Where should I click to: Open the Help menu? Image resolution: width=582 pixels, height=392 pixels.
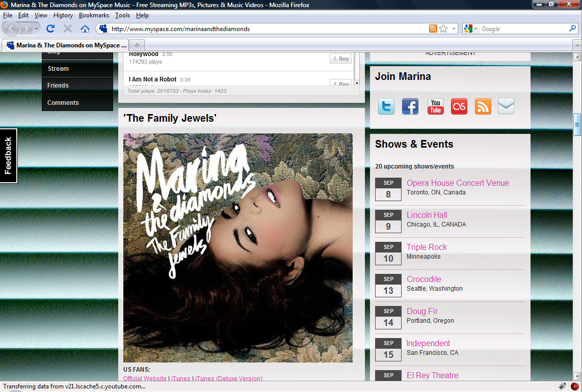[x=142, y=15]
